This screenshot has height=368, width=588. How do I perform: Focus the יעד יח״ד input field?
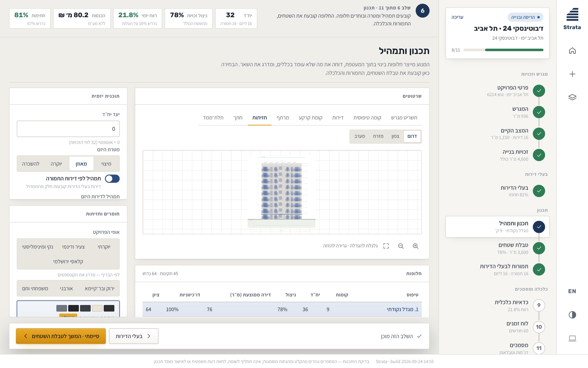68,129
